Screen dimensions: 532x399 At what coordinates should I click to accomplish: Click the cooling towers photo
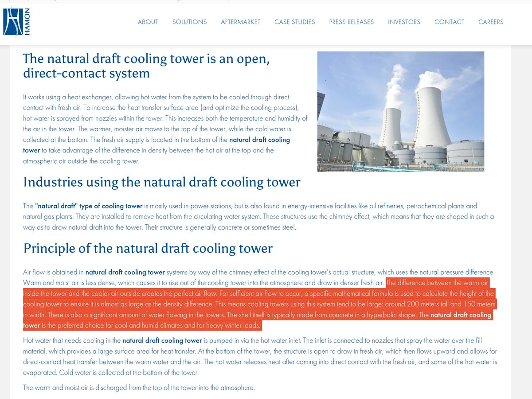tap(401, 111)
